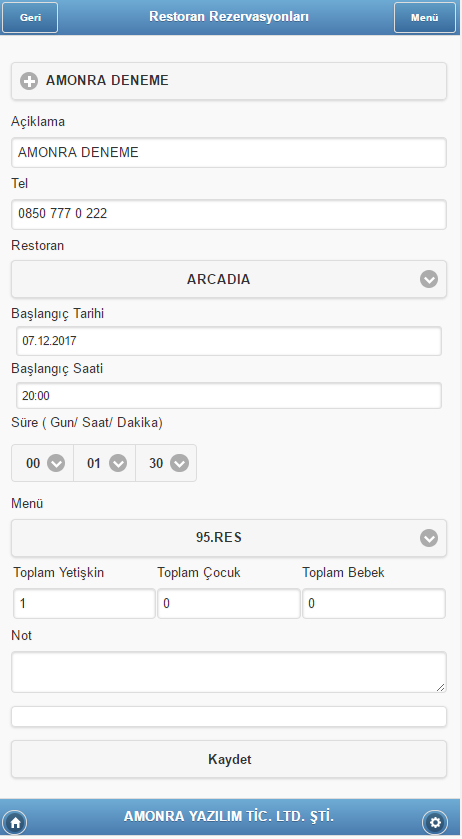Open the minute duration dropdown showing 30
This screenshot has width=462, height=839.
click(166, 463)
